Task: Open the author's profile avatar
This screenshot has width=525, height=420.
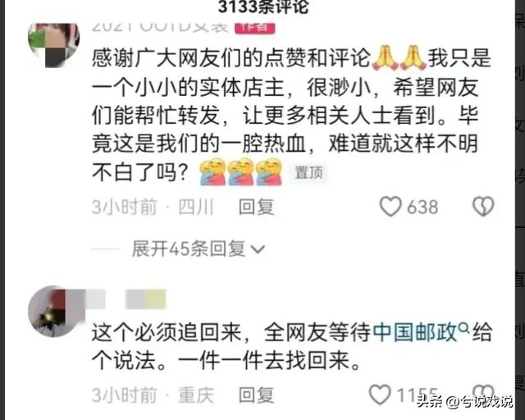Action: coord(53,43)
